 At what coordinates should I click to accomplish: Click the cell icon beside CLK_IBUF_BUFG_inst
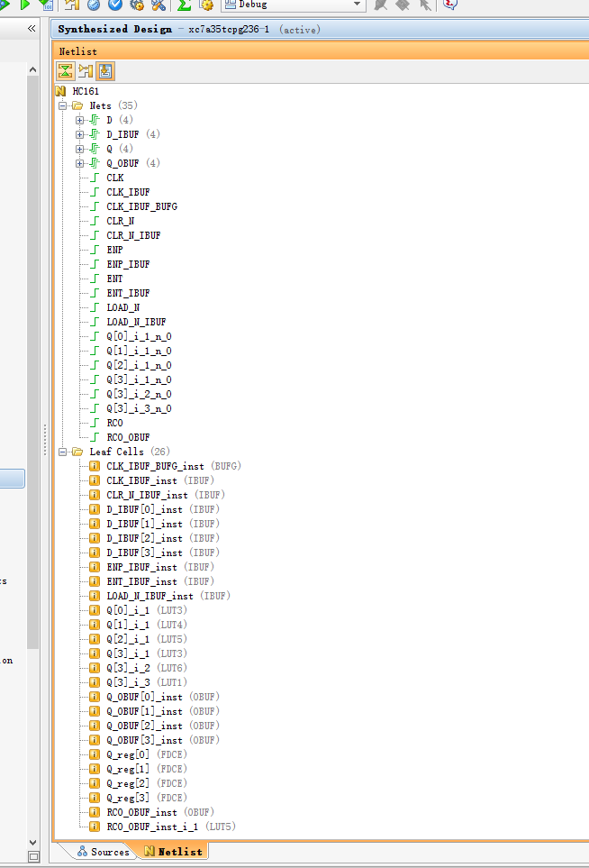coord(95,466)
